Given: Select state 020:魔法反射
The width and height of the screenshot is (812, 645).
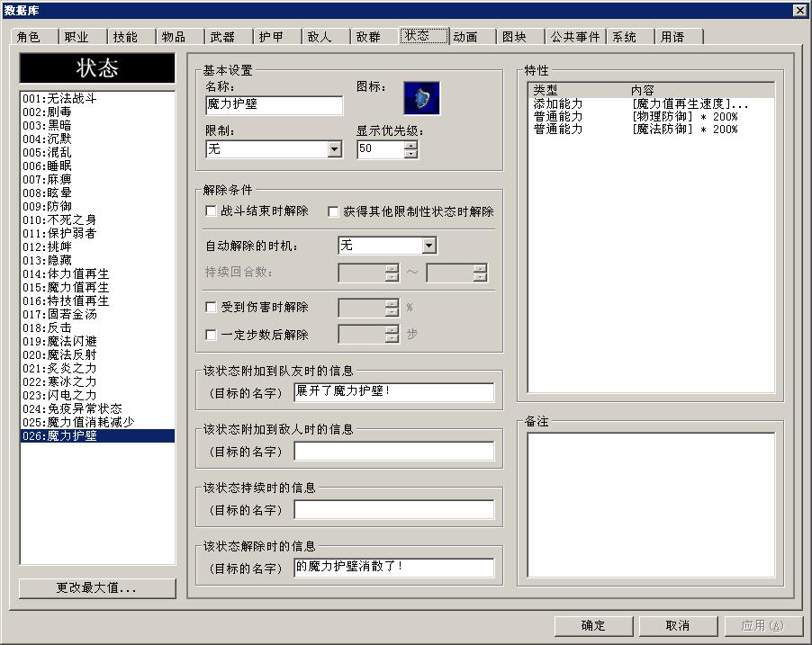Looking at the screenshot, I should [x=97, y=354].
